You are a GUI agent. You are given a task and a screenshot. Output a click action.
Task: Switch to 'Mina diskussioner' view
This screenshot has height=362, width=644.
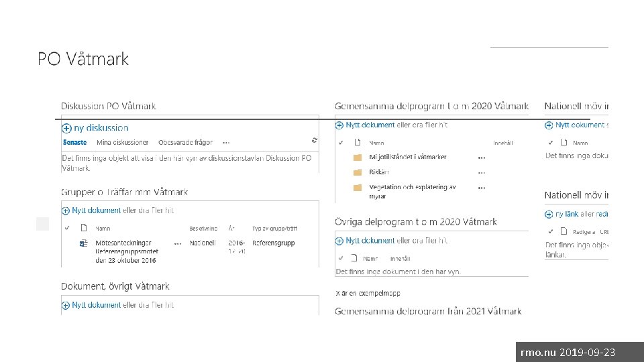(122, 142)
